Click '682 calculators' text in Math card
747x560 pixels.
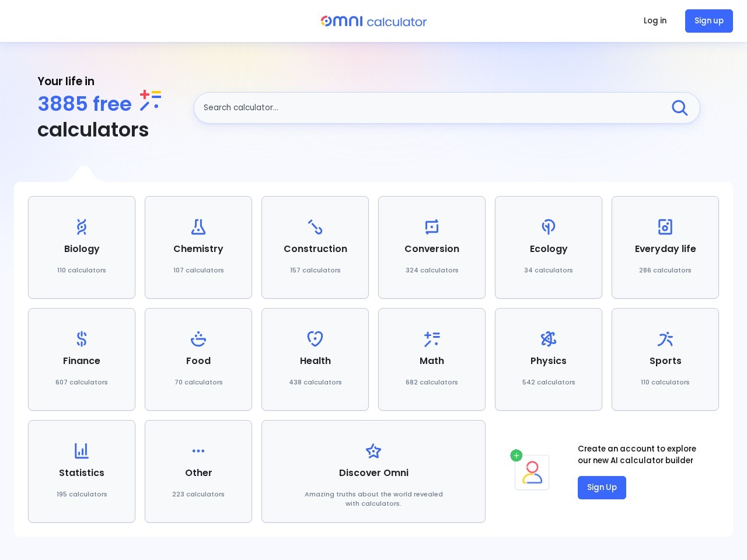pos(432,382)
